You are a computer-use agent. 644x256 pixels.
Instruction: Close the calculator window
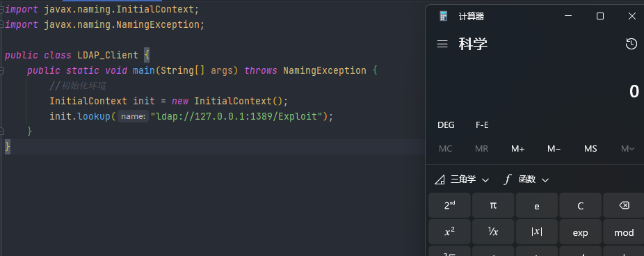click(631, 16)
